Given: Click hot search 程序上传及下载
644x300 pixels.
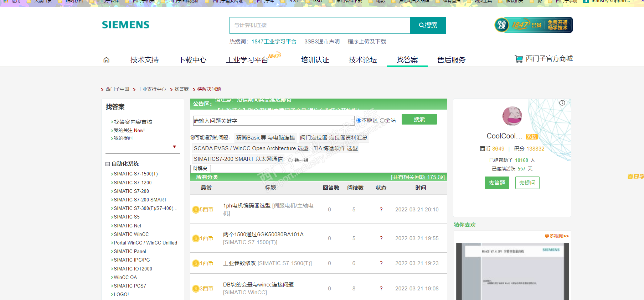Looking at the screenshot, I should (367, 42).
